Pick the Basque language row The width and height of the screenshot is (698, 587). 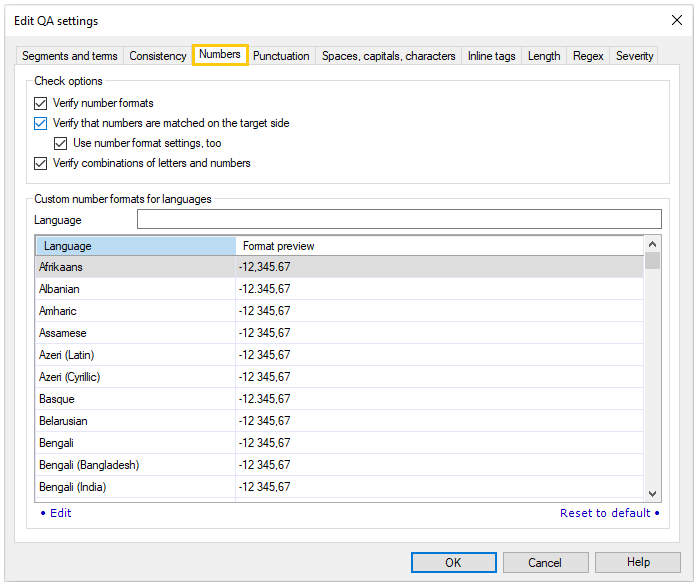click(339, 399)
